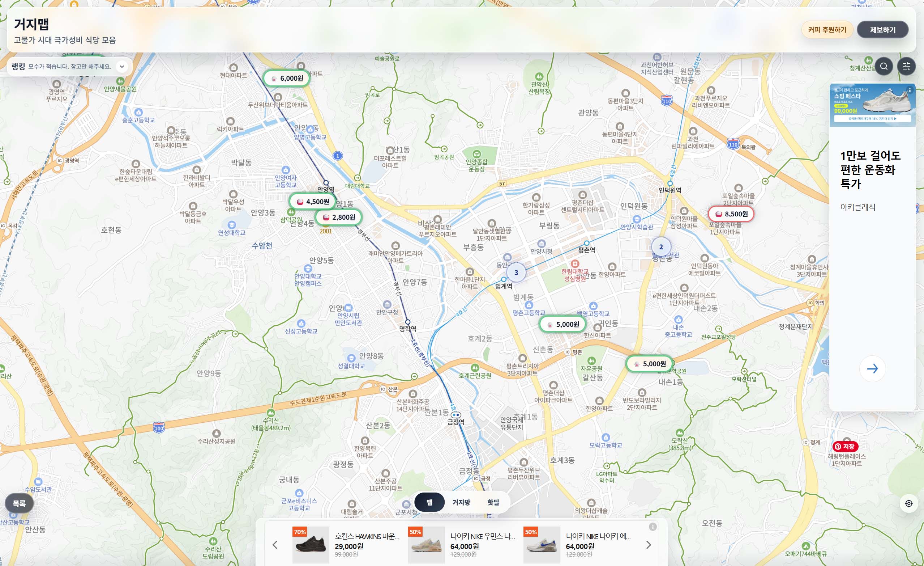This screenshot has height=566, width=924.
Task: Click the blue arrow on sneaker ad
Action: (872, 368)
